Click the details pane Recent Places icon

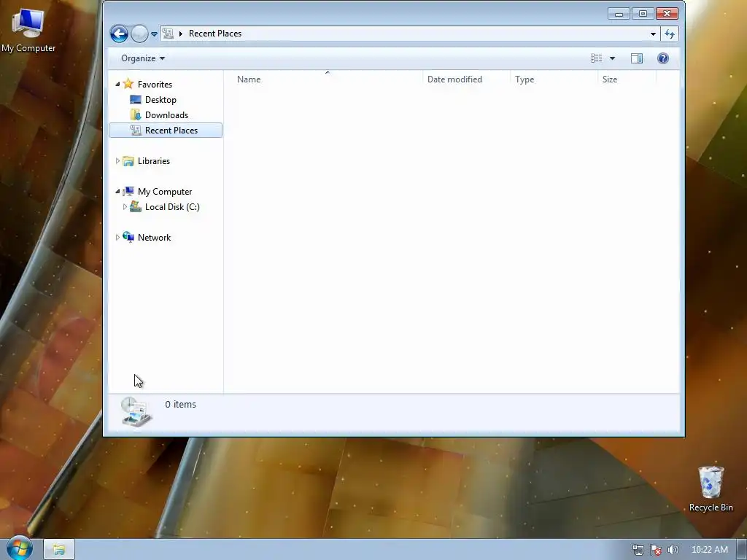point(136,411)
